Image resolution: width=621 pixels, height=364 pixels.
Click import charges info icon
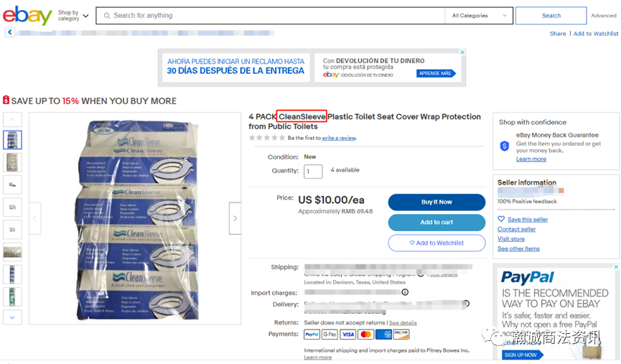point(405,292)
